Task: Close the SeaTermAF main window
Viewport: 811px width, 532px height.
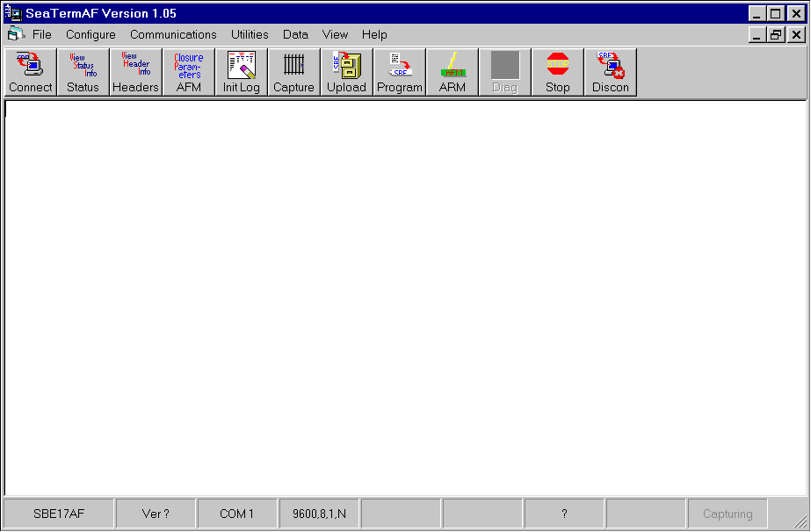Action: pos(797,13)
